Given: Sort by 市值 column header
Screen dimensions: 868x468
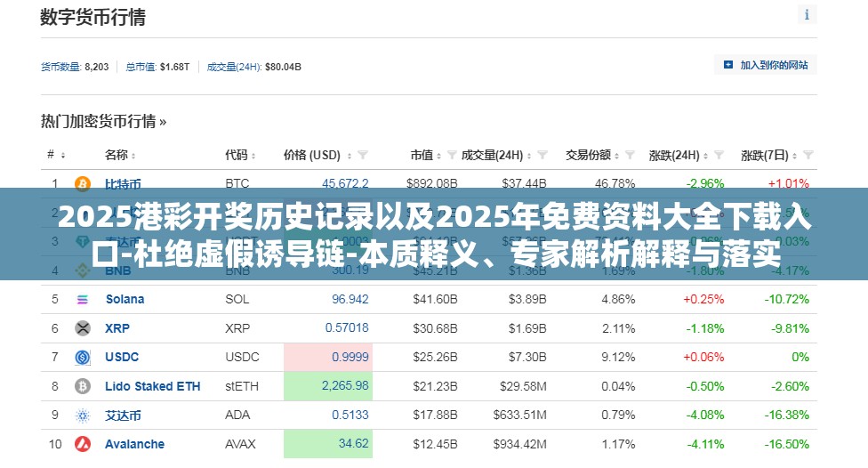Looking at the screenshot, I should (426, 155).
